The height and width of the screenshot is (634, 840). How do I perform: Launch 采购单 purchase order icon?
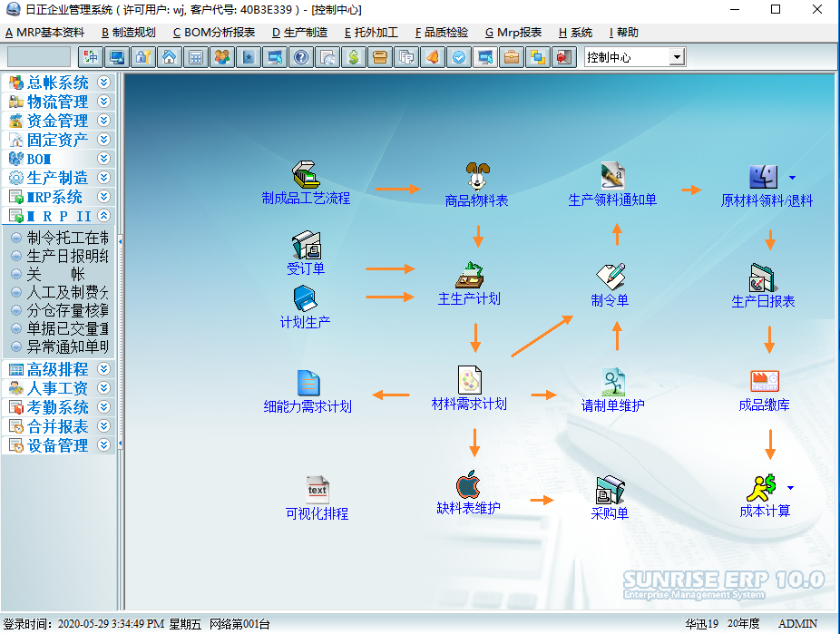click(610, 490)
